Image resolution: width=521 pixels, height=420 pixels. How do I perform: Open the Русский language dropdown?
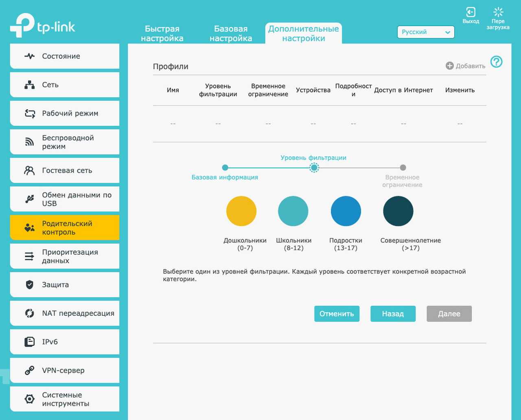tap(425, 32)
